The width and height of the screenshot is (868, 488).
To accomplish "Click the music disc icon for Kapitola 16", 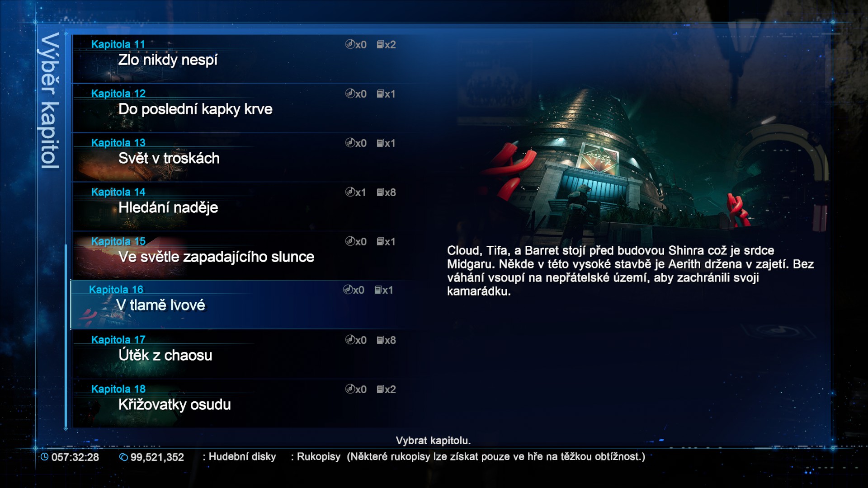I will 348,290.
